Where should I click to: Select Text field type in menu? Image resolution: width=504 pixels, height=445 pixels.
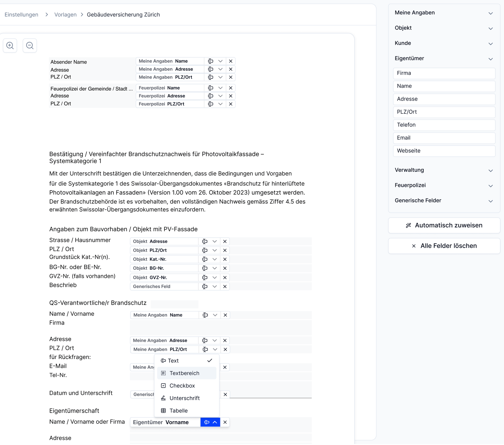[187, 361]
